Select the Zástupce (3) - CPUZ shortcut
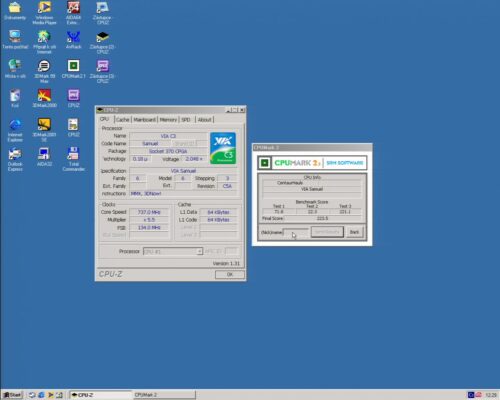500x400 pixels. (x=102, y=71)
